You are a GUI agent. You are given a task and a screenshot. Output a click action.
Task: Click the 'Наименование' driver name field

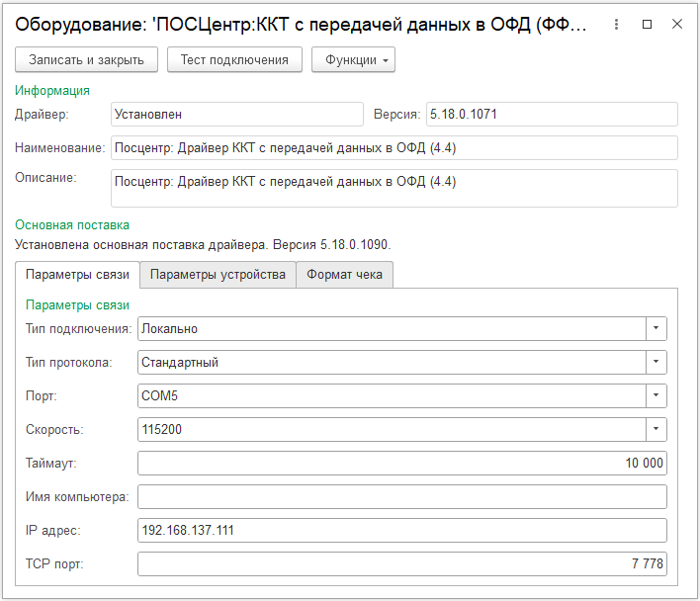pos(394,147)
